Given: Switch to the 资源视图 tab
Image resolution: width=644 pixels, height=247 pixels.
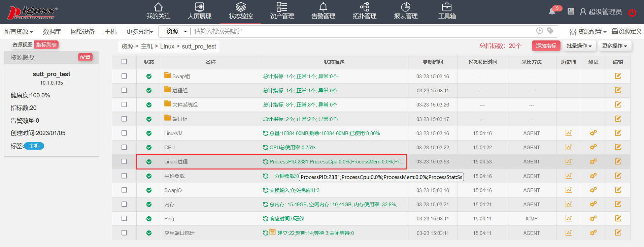Looking at the screenshot, I should (x=23, y=45).
